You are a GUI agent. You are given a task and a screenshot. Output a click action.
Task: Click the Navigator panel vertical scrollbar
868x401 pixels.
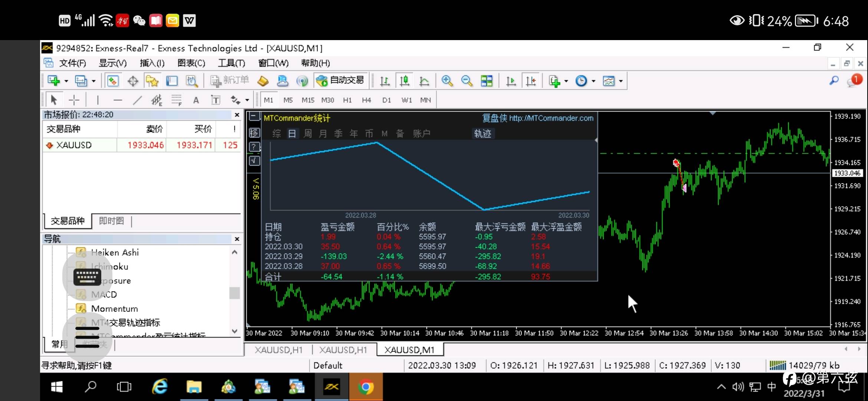[234, 293]
